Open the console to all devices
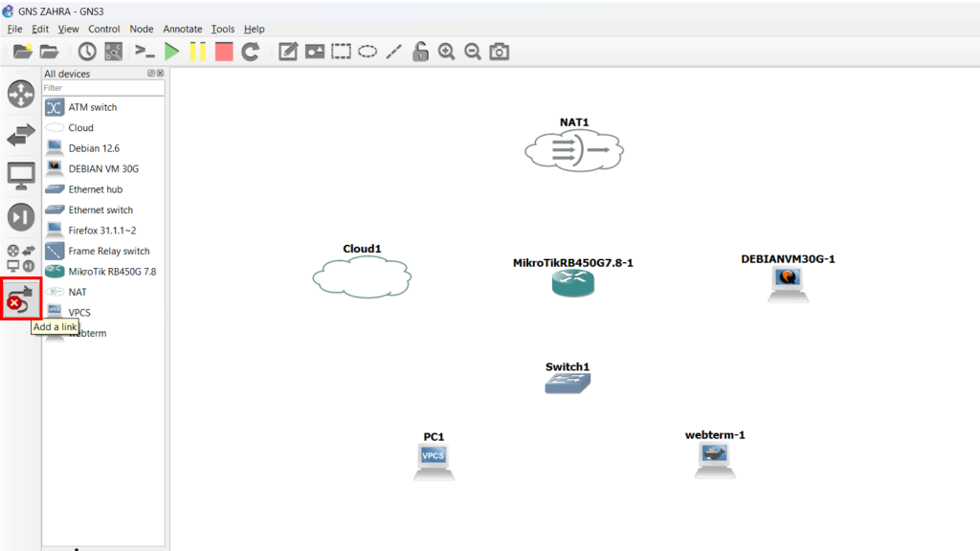 click(145, 52)
